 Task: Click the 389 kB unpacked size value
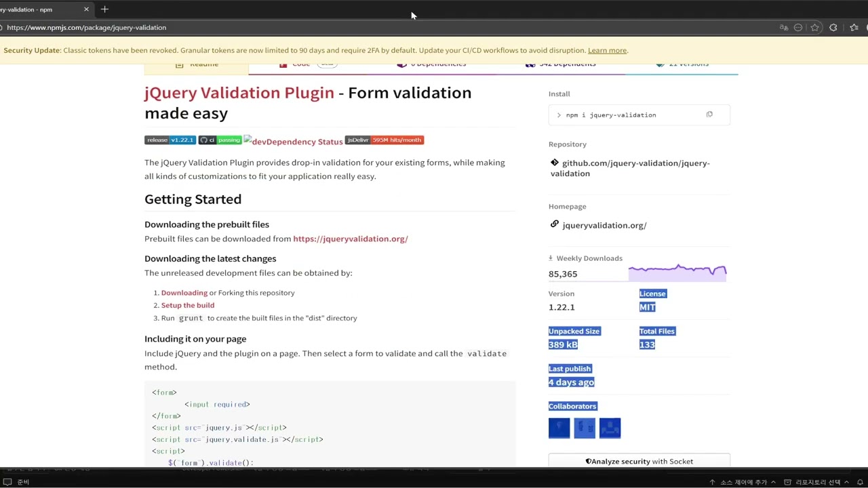tap(563, 344)
